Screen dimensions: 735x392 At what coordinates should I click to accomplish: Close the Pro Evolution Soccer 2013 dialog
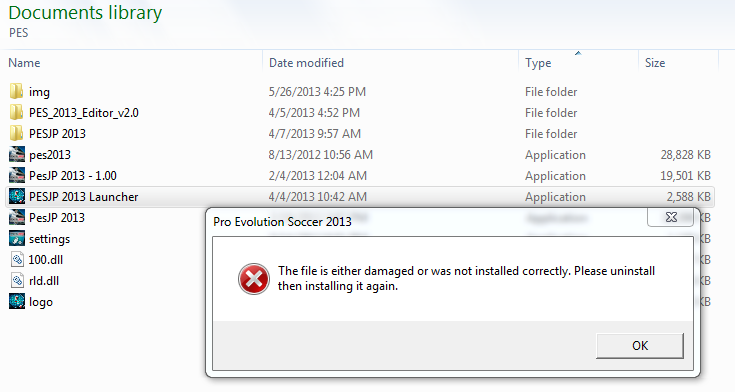coord(671,217)
